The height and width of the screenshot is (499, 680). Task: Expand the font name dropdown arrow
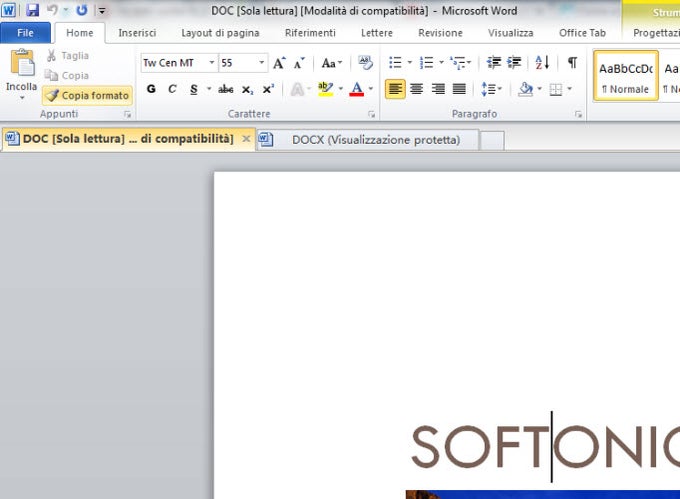[x=212, y=63]
